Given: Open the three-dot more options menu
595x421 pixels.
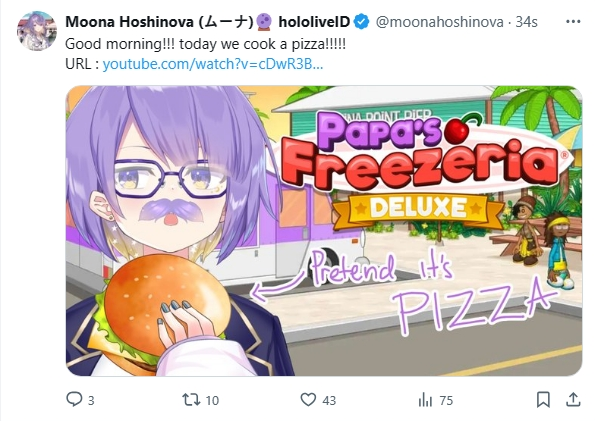Looking at the screenshot, I should (x=573, y=22).
